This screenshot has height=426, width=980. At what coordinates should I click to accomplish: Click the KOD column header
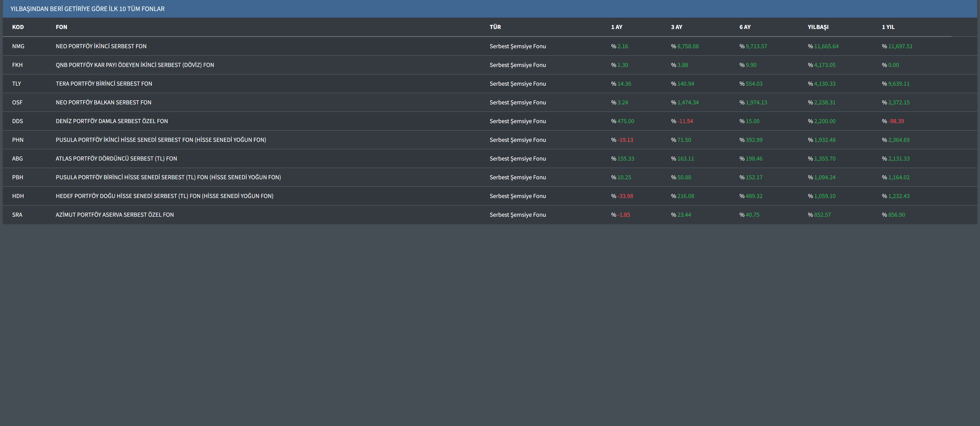[18, 27]
